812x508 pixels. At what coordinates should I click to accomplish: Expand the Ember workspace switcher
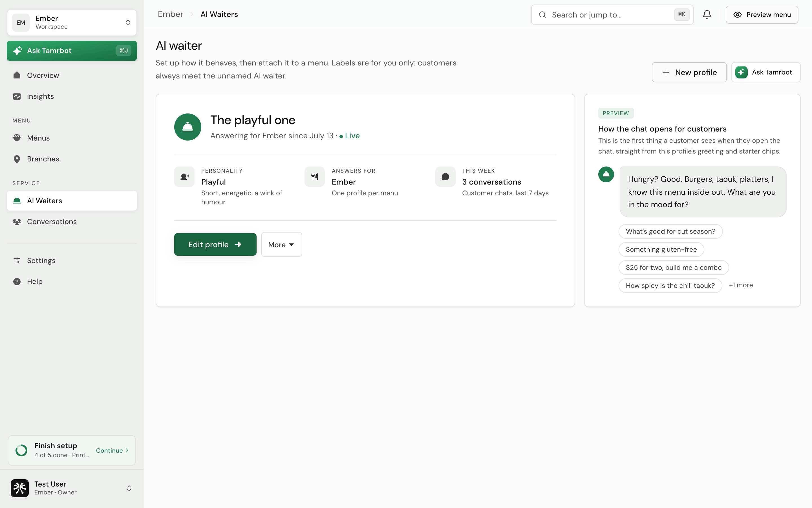(x=128, y=23)
